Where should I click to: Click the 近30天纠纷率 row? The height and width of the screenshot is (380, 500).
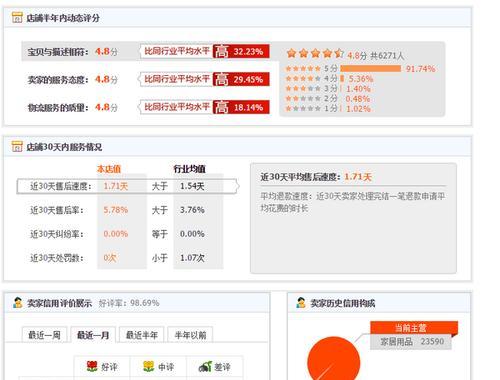tap(127, 234)
